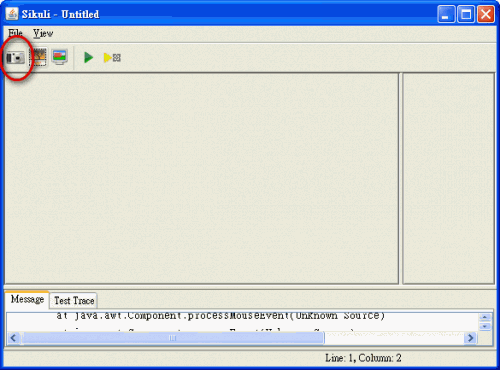Screen dimensions: 500x370
Task: Click the horizontal scrollbar right arrow
Action: tap(470, 338)
